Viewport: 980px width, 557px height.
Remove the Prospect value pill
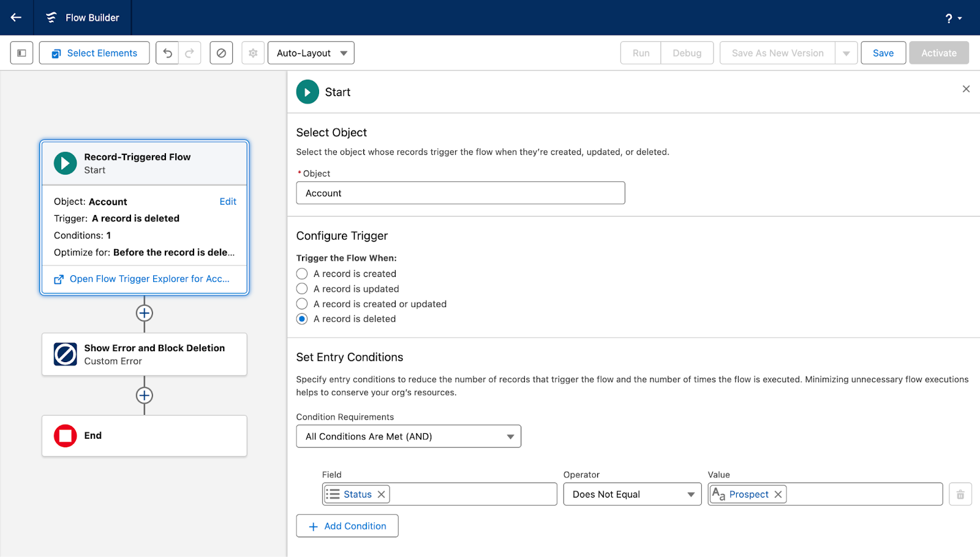click(778, 494)
